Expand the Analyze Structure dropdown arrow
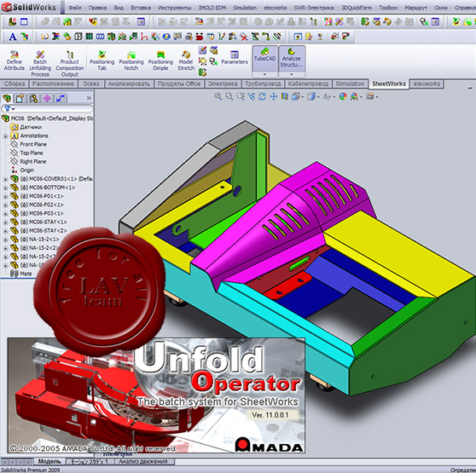This screenshot has width=476, height=473. click(x=292, y=74)
